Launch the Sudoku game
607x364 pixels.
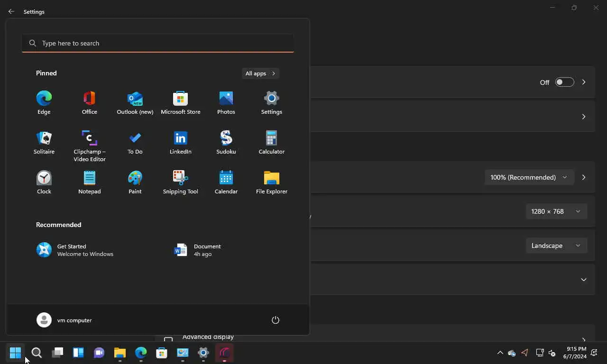pos(226,143)
